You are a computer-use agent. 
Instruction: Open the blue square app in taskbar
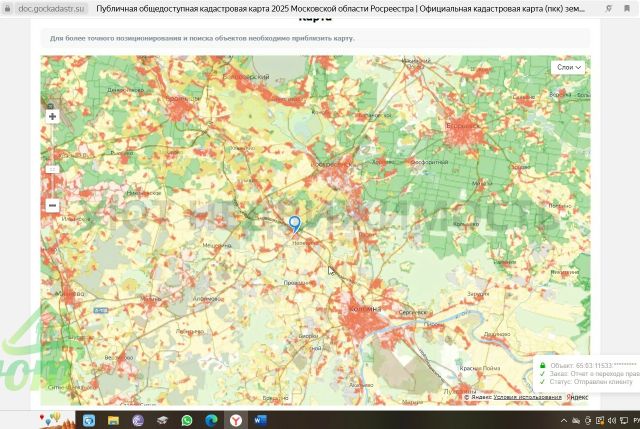coord(89,420)
